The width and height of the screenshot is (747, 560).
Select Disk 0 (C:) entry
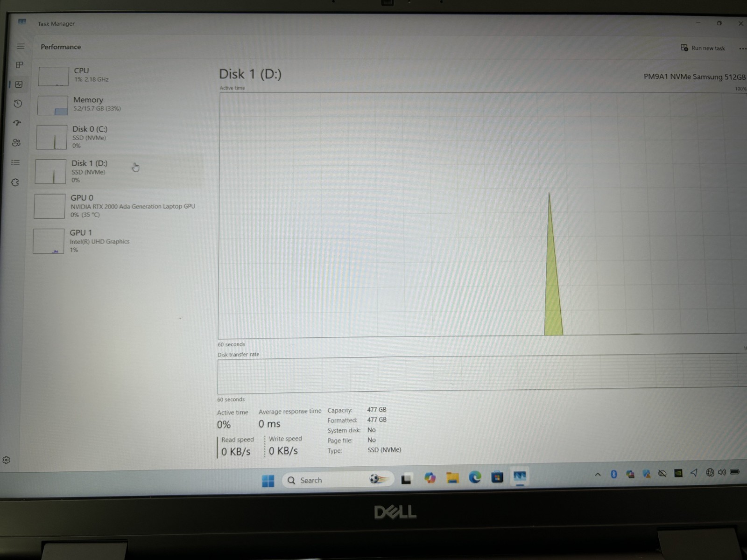pyautogui.click(x=119, y=137)
